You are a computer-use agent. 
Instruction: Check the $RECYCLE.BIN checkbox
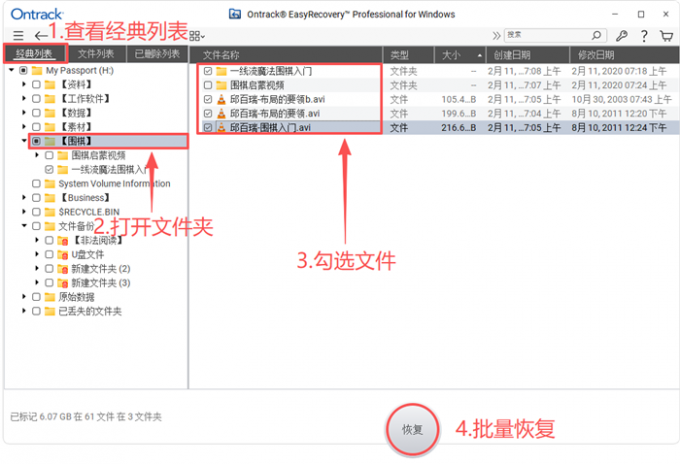[36, 212]
